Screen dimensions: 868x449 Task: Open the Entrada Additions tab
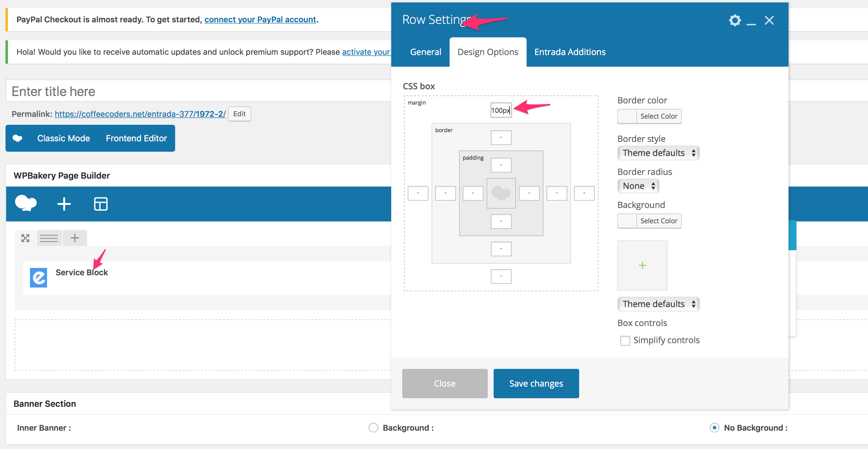tap(570, 52)
